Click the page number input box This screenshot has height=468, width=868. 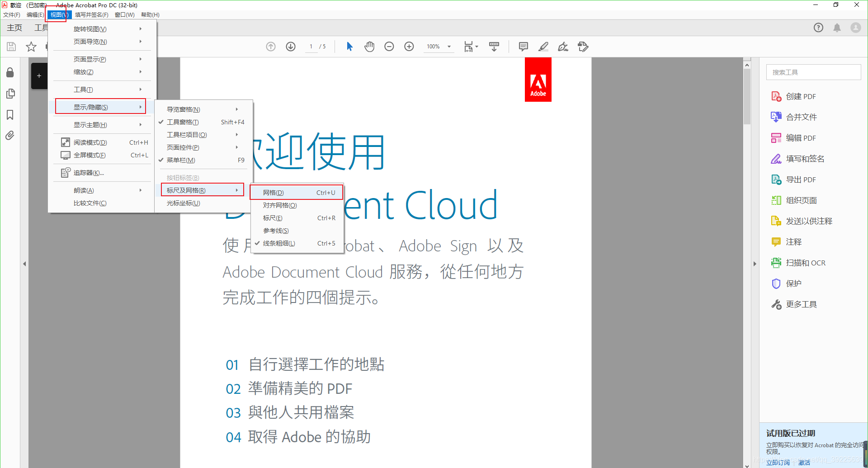pyautogui.click(x=311, y=47)
